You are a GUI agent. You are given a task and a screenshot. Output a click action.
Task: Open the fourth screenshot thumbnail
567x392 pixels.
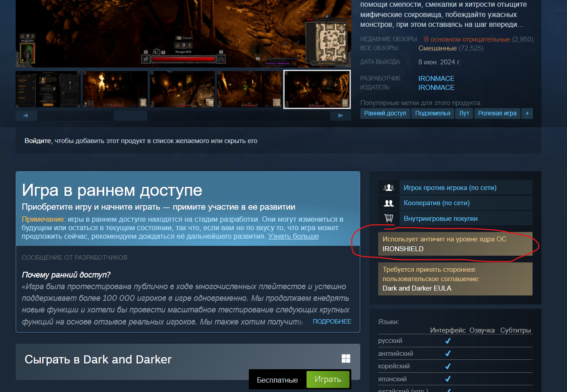coord(249,89)
